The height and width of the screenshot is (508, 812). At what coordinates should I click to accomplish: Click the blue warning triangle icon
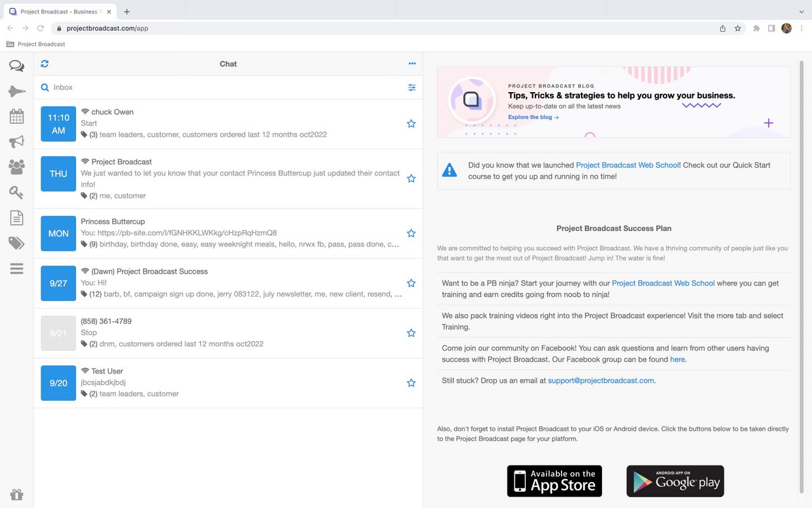[449, 170]
